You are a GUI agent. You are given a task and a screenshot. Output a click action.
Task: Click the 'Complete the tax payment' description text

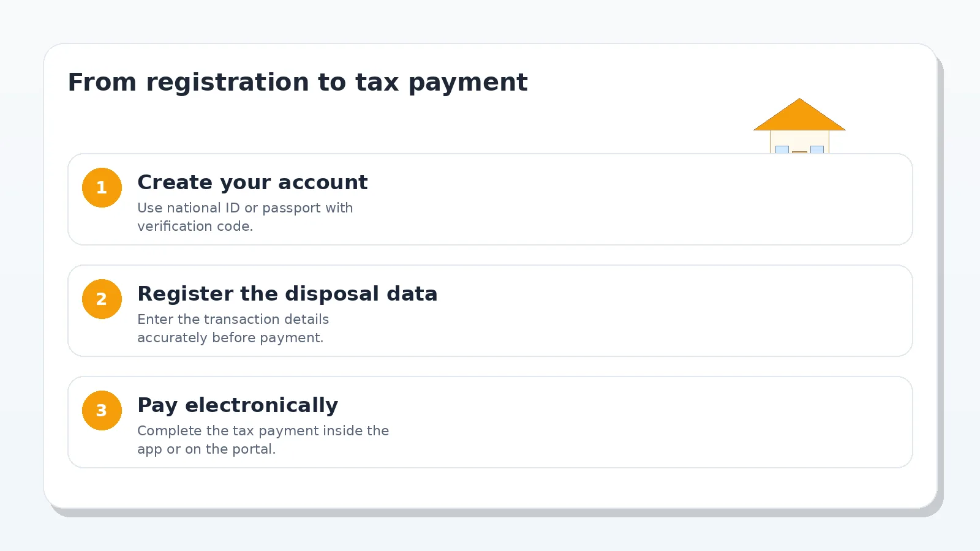pos(263,440)
